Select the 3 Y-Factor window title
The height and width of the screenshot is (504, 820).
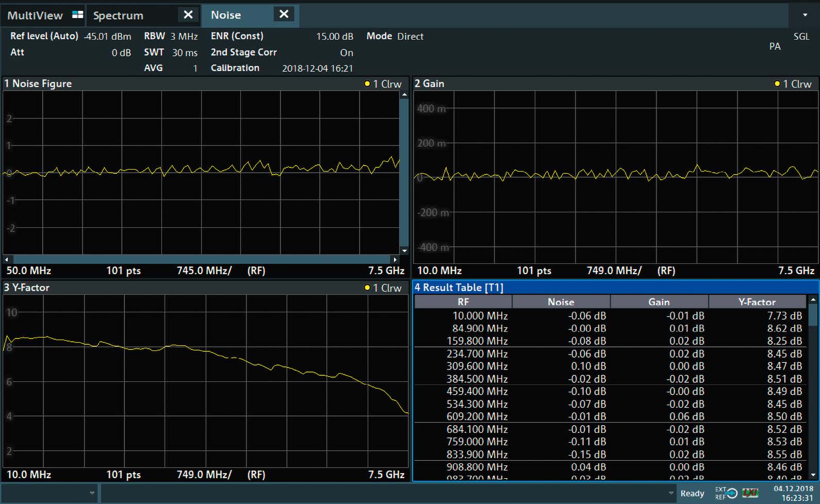tap(27, 288)
